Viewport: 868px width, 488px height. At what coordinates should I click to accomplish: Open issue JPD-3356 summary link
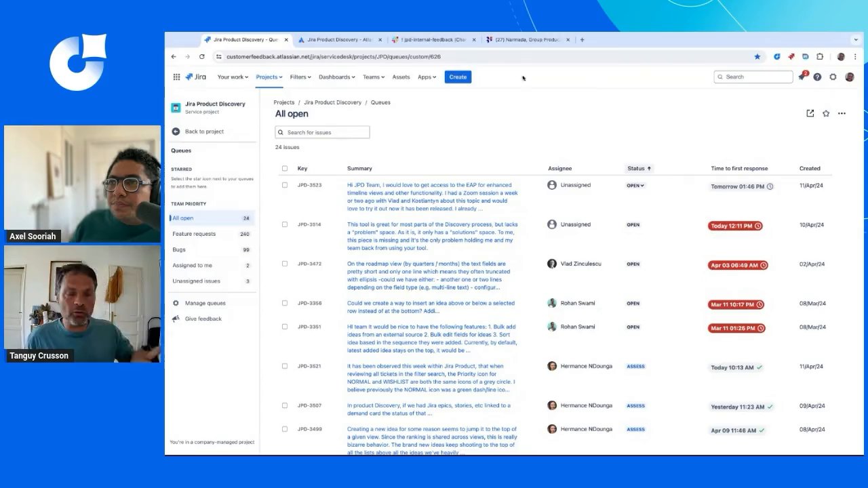[x=431, y=307]
